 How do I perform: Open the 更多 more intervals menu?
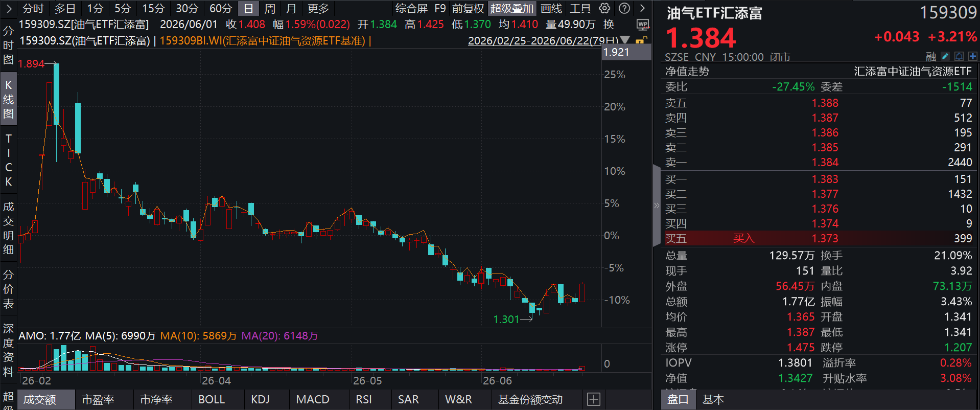(x=318, y=8)
